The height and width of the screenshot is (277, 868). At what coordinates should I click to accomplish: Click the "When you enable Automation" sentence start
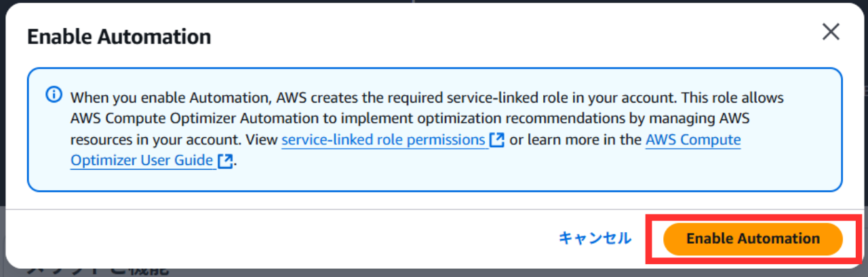click(136, 98)
